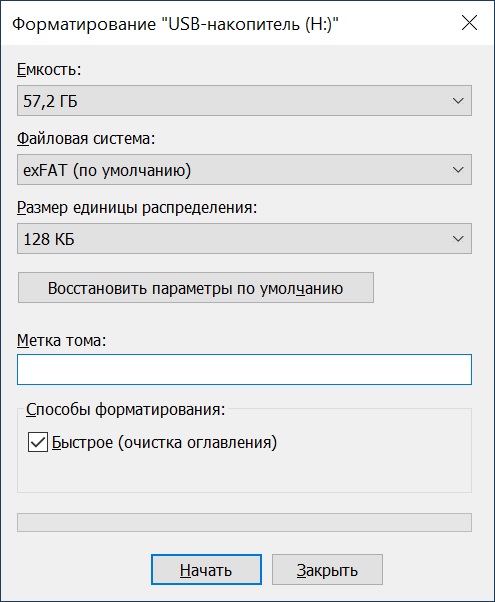Click the Емкость field label

[49, 70]
